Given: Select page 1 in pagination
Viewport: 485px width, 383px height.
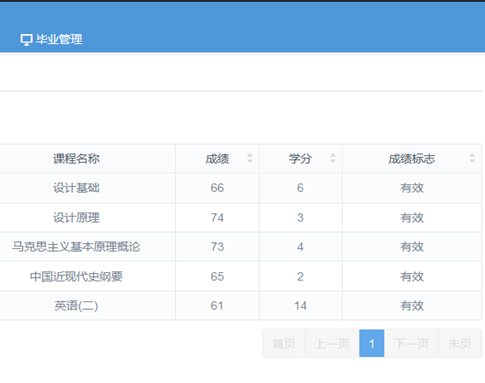Looking at the screenshot, I should coord(372,343).
